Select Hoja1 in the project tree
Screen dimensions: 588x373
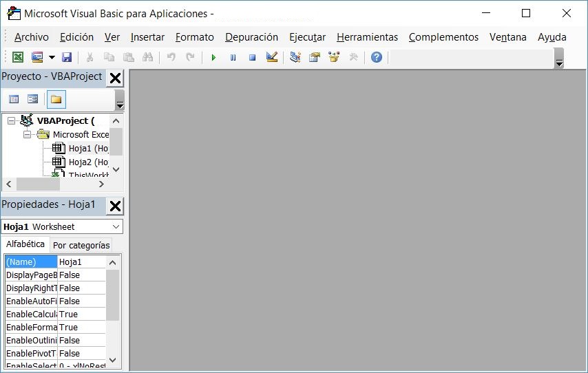89,149
